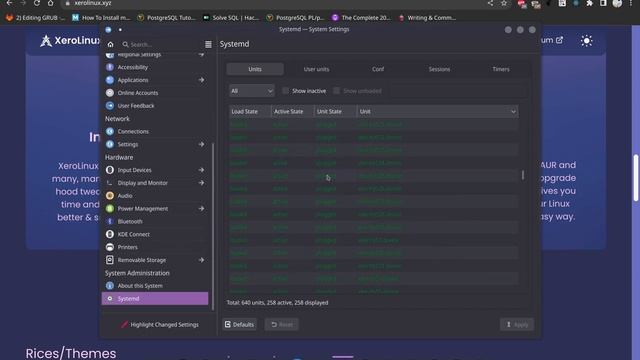Click the Unit column header sort arrow

513,111
